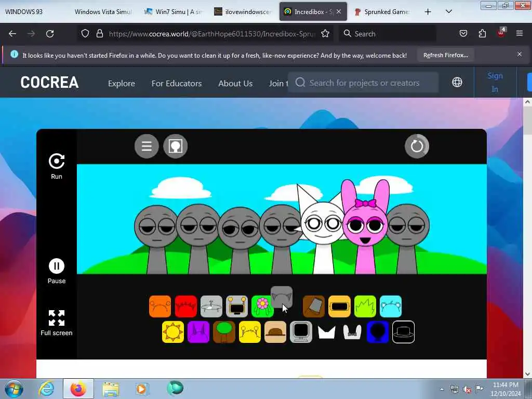Switch to the Sprunked Game tab
This screenshot has height=399, width=532.
coord(383,11)
